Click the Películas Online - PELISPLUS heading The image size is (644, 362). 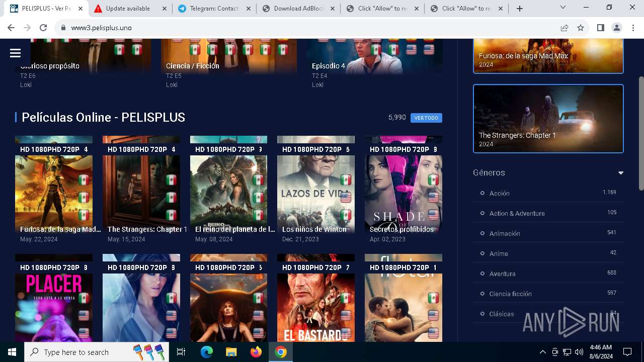[104, 117]
